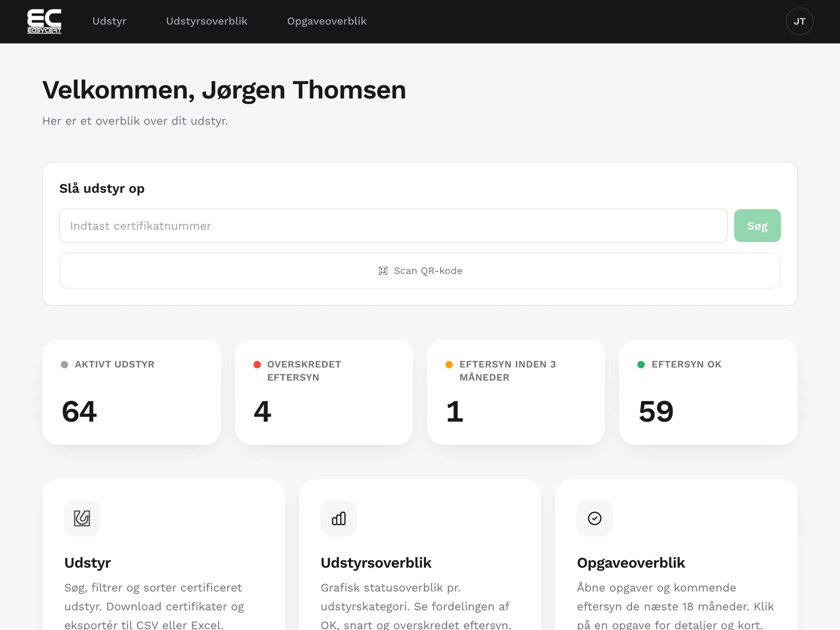Click the 'Slå udstyr op' heading
840x630 pixels.
(102, 188)
